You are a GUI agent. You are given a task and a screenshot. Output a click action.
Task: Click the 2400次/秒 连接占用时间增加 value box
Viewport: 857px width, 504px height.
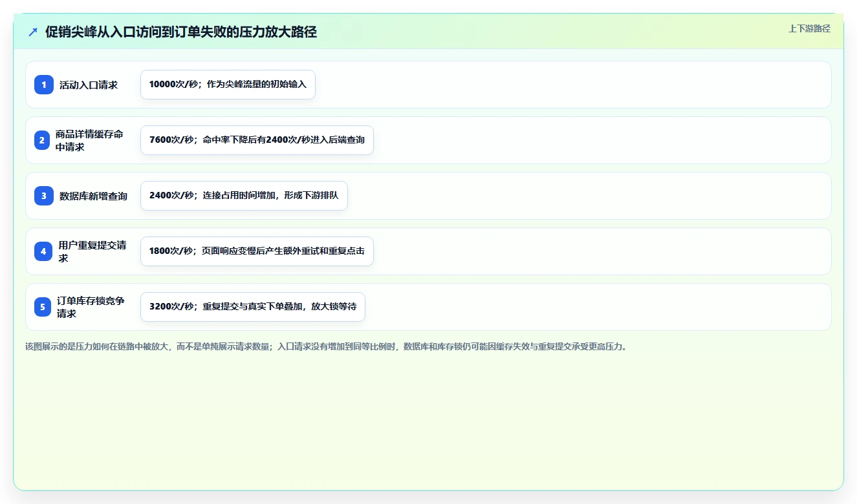click(x=244, y=196)
